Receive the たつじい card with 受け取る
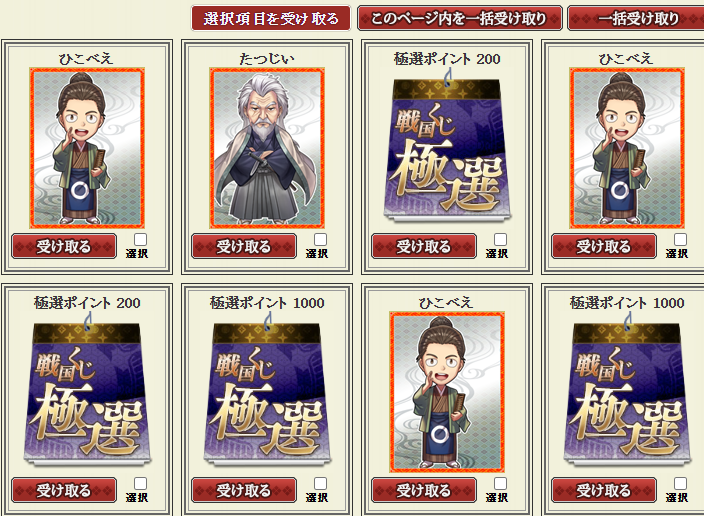 (x=244, y=246)
